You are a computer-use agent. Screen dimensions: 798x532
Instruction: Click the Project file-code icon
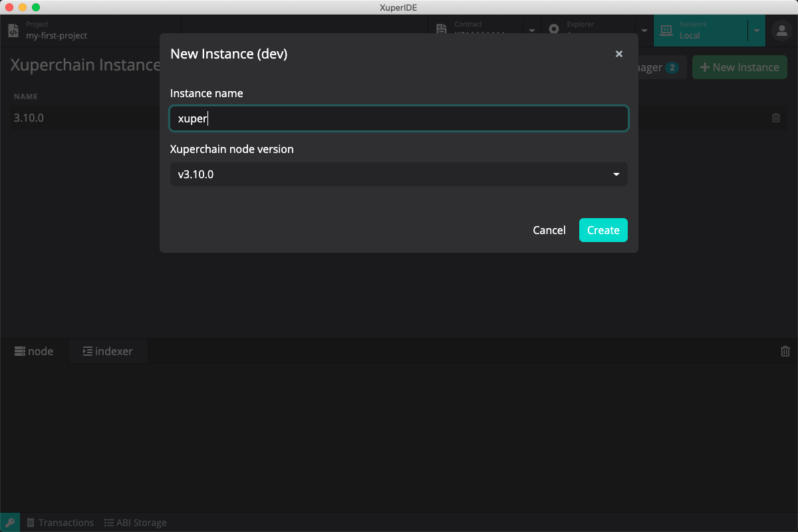click(x=13, y=31)
